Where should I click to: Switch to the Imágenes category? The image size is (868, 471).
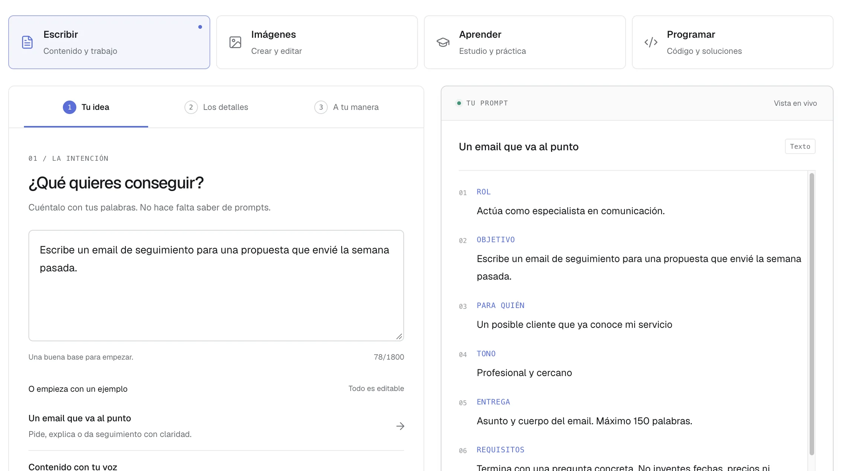[x=317, y=42]
